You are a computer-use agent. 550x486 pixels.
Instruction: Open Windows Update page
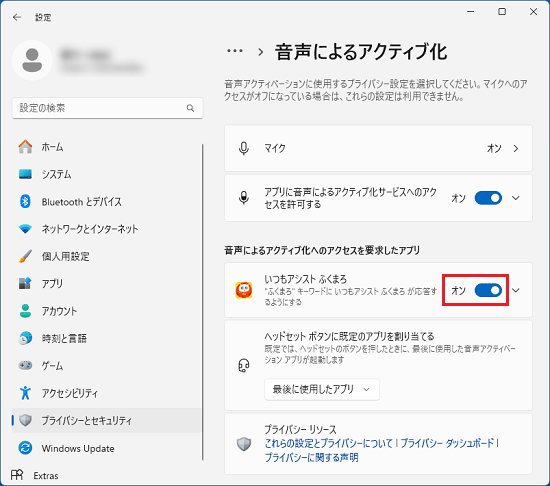tap(107, 448)
